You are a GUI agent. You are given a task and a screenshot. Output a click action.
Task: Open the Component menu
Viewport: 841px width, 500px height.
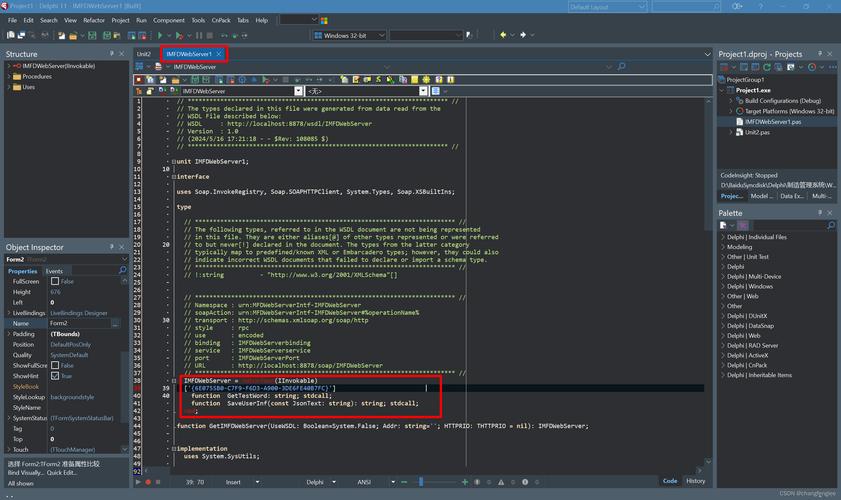pos(168,20)
